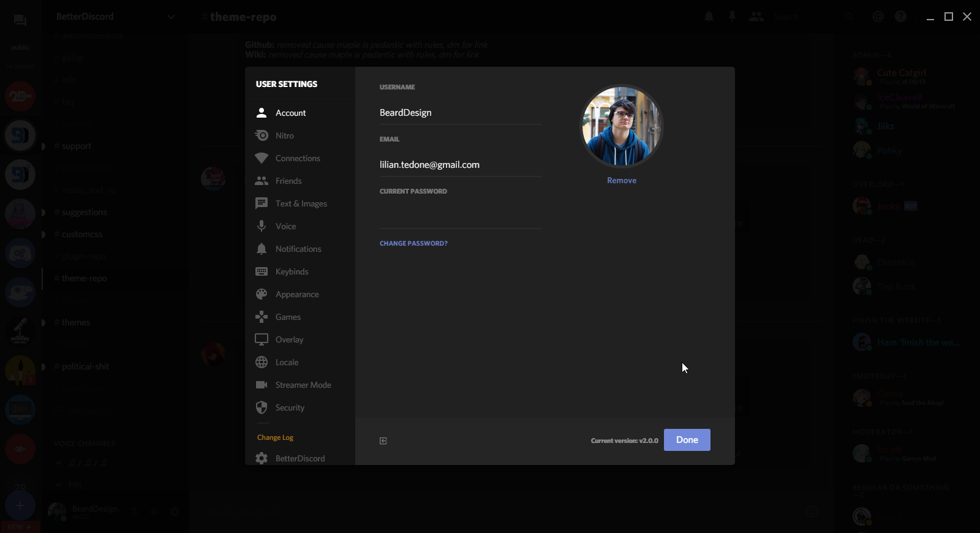Open Streamer Mode settings
Screen dimensions: 980x533
pyautogui.click(x=300, y=385)
